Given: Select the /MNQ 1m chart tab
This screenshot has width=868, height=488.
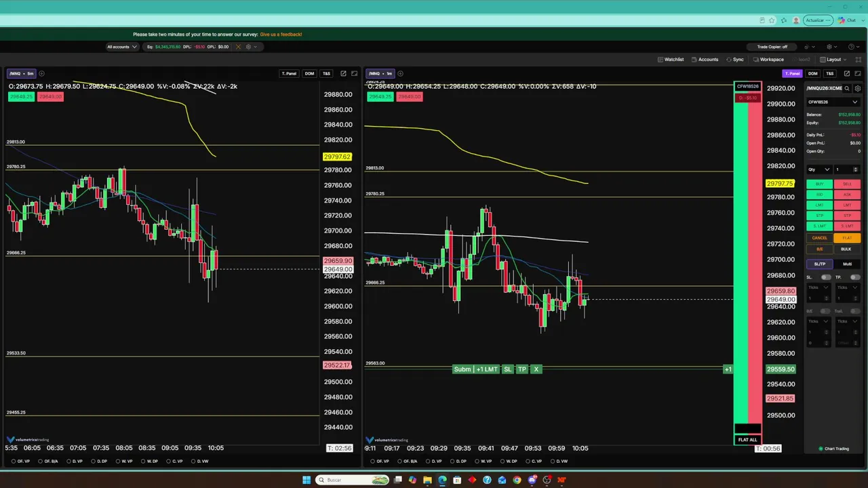Looking at the screenshot, I should point(381,73).
